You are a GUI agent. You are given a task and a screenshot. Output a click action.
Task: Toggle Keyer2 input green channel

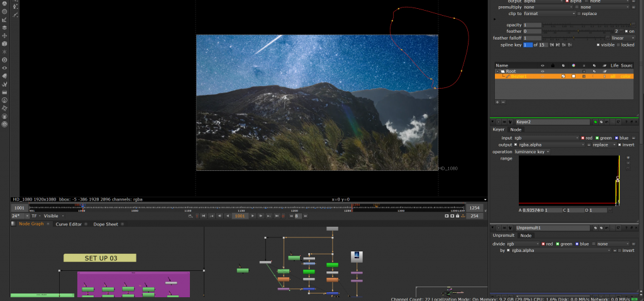tap(597, 138)
